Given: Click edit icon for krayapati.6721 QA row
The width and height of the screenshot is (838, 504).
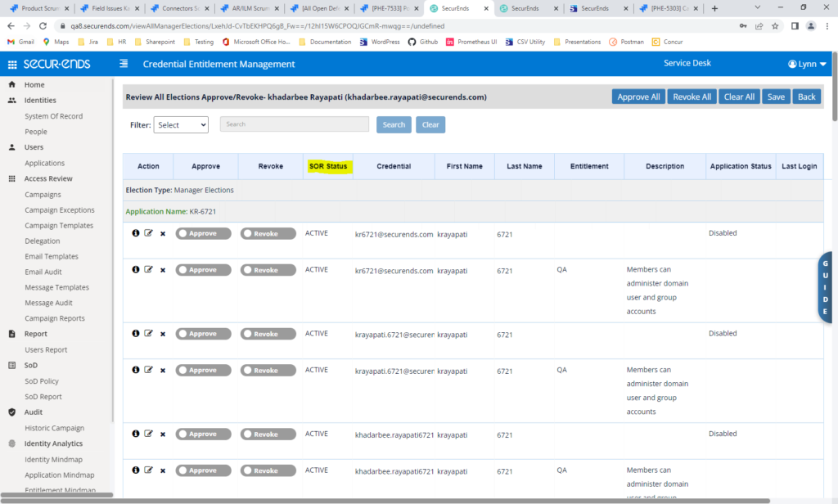Looking at the screenshot, I should 149,370.
